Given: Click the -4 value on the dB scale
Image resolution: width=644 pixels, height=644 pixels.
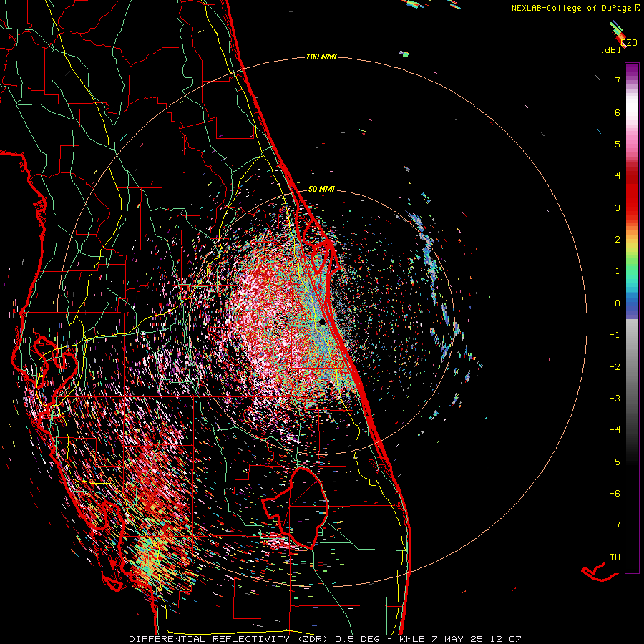Looking at the screenshot, I should coord(615,430).
